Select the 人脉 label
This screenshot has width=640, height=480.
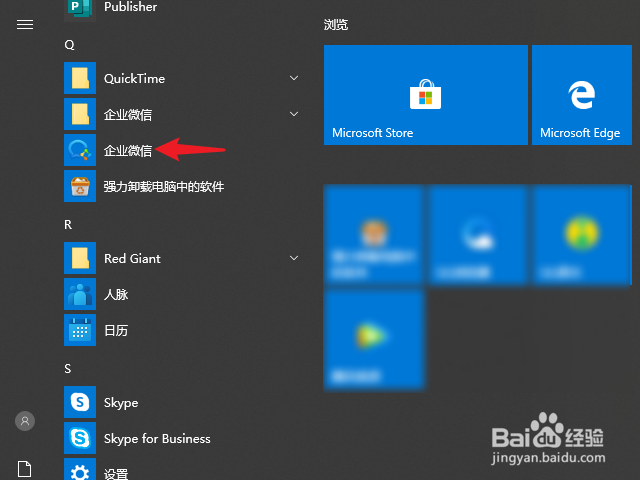116,294
